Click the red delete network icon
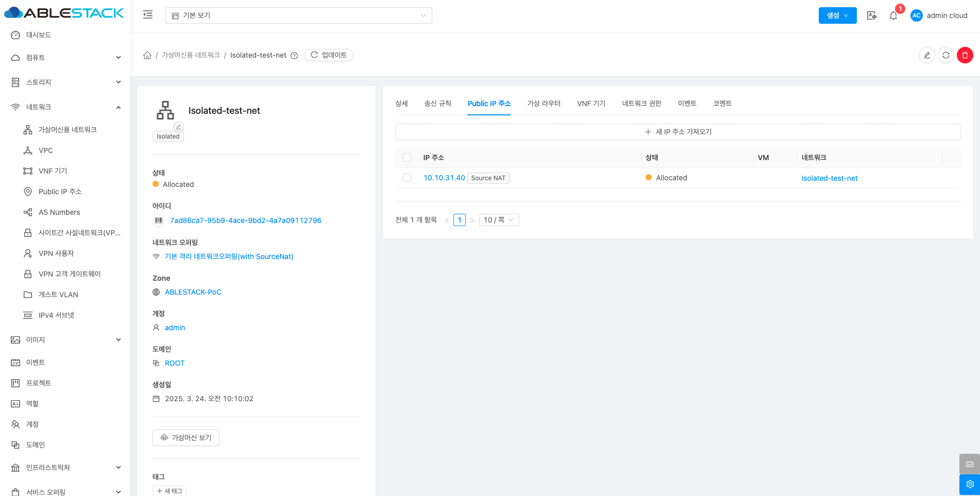Screen dimensions: 980x496 tap(965, 55)
